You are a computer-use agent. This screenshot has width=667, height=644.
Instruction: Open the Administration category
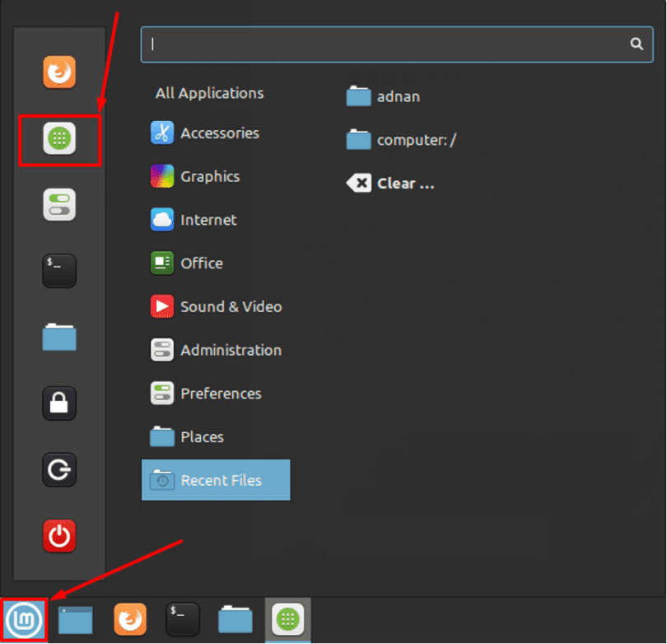[216, 350]
